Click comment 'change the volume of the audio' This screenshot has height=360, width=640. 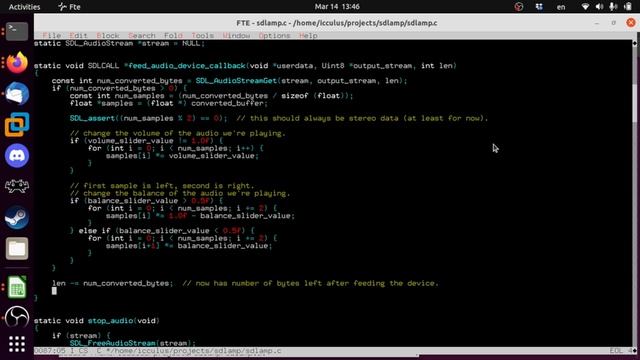pos(178,133)
